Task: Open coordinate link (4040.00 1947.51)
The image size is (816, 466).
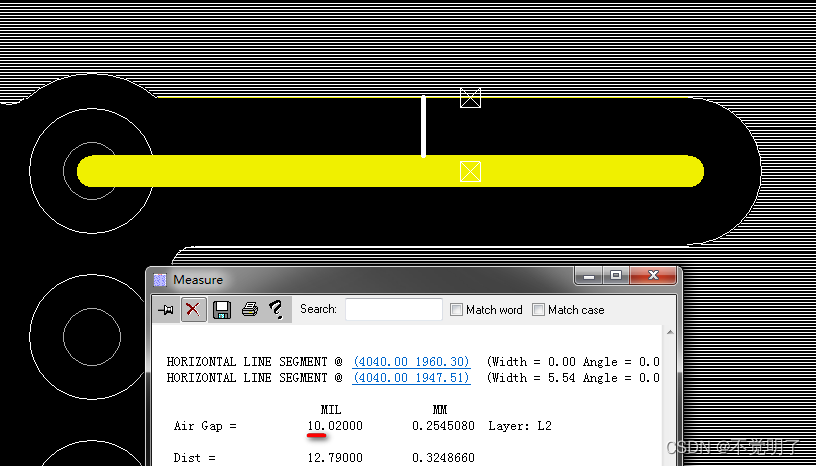Action: (x=412, y=377)
